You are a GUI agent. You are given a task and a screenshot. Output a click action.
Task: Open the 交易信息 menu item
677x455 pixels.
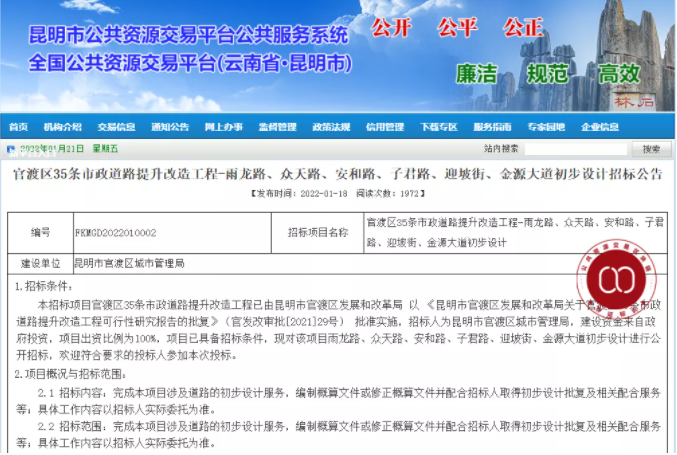click(117, 127)
